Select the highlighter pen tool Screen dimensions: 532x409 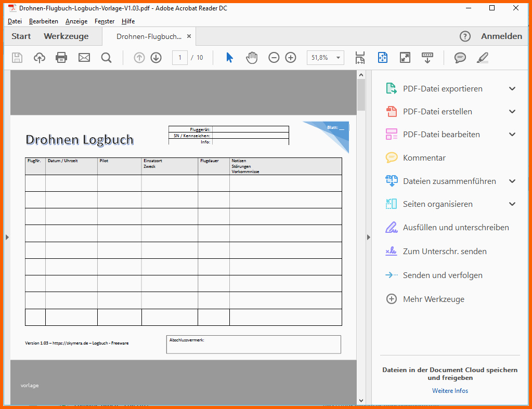click(483, 58)
